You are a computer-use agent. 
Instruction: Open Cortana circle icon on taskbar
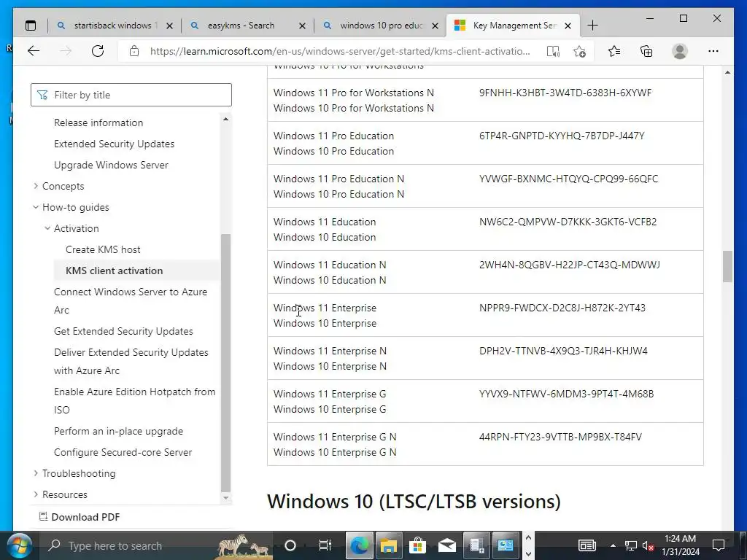(x=290, y=545)
